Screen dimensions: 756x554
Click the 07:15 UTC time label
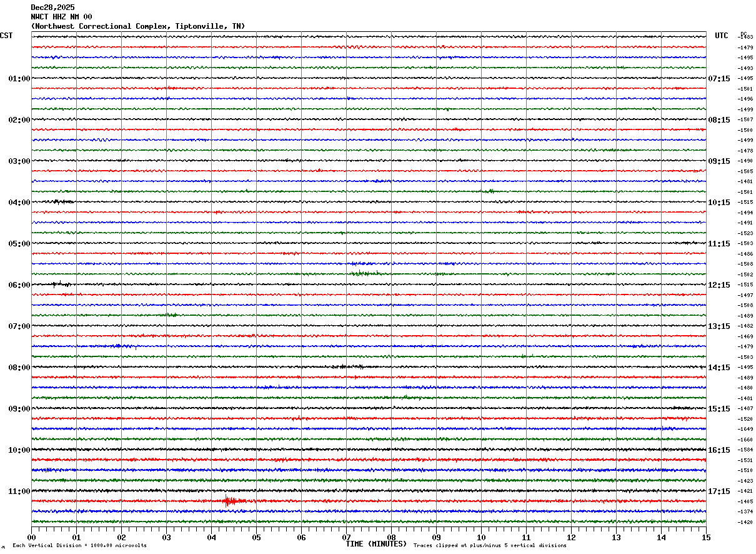(x=719, y=79)
